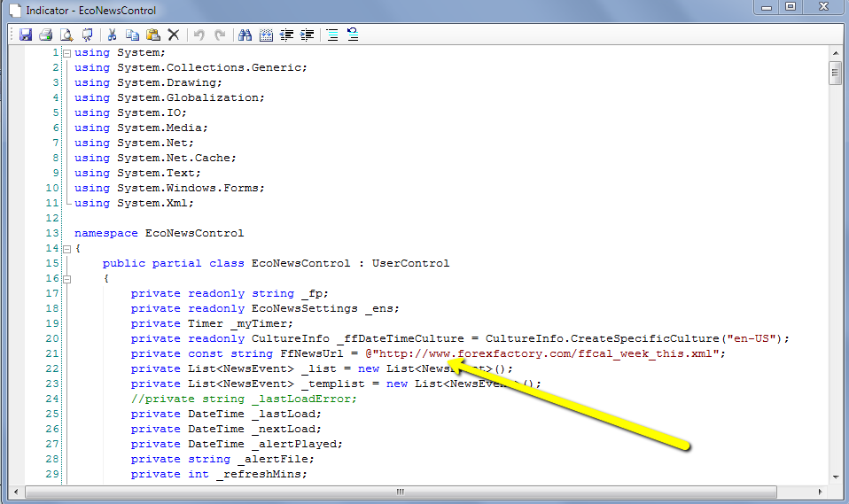Click the "en-US" string on line 20
Image resolution: width=849 pixels, height=504 pixels.
click(x=751, y=339)
